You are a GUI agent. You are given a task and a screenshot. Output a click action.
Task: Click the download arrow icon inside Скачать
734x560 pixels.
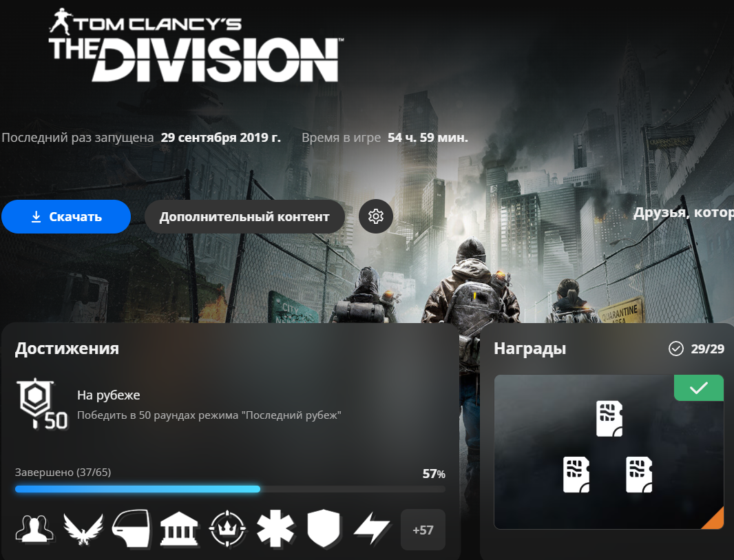[36, 216]
